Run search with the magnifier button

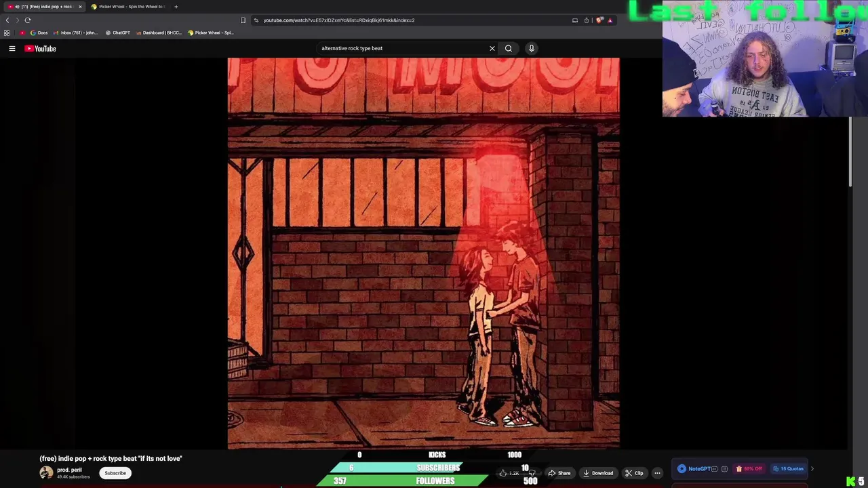509,48
